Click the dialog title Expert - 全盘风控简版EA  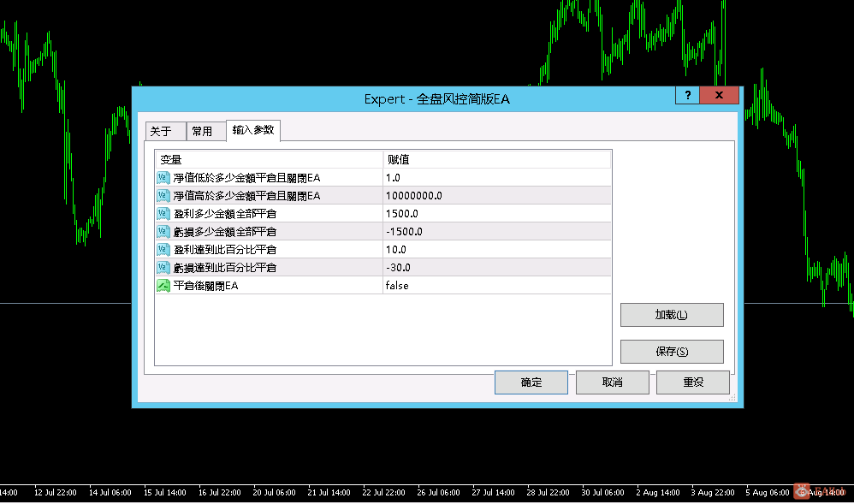pos(436,99)
